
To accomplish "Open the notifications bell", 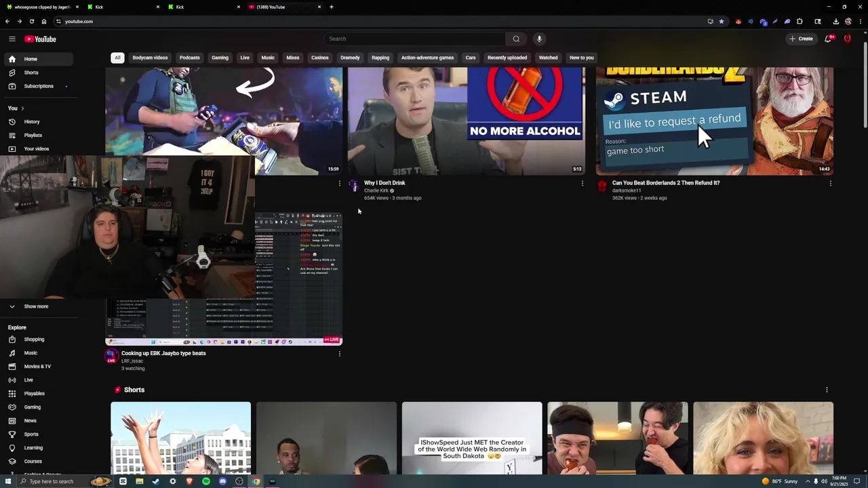I will coord(828,39).
